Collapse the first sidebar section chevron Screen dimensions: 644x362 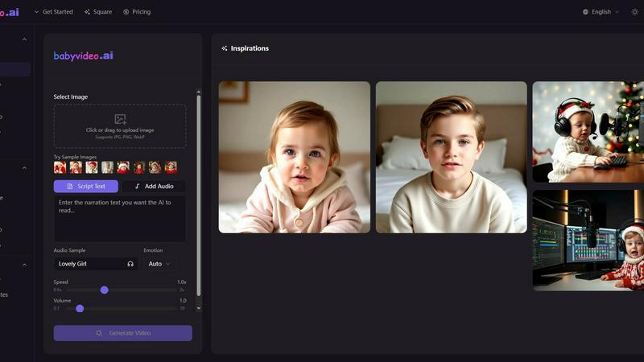click(24, 39)
